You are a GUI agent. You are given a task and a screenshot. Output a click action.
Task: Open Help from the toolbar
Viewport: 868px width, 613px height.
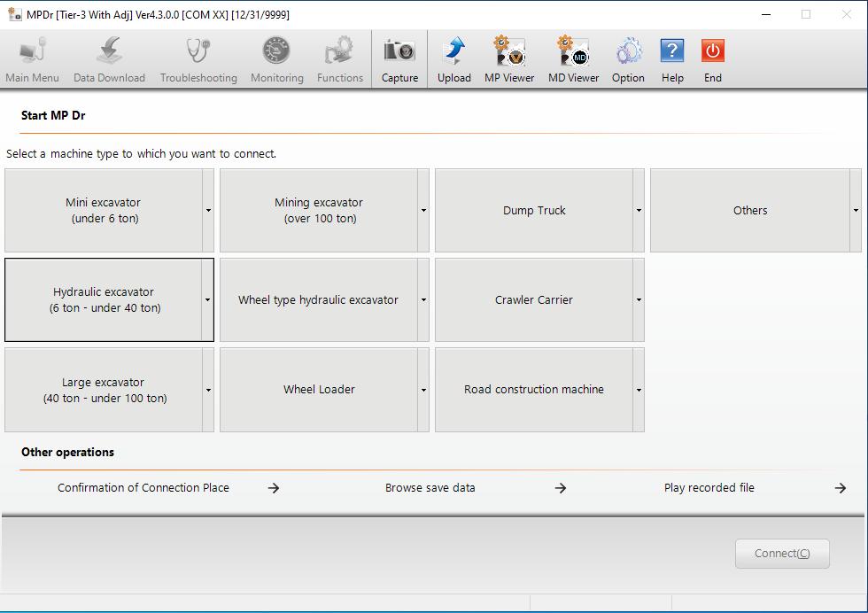pyautogui.click(x=672, y=51)
